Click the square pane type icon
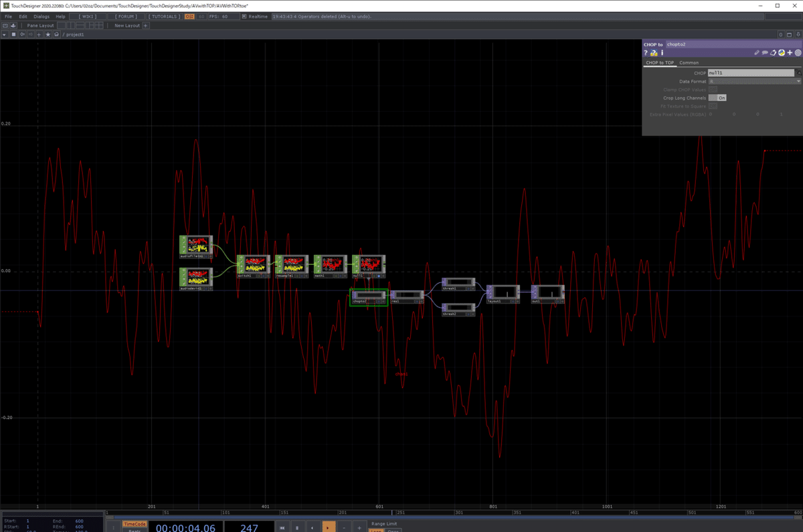Image resolution: width=803 pixels, height=532 pixels. coord(13,34)
